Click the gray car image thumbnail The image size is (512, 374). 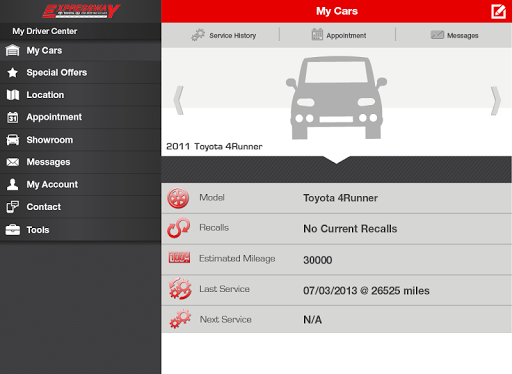tap(336, 97)
